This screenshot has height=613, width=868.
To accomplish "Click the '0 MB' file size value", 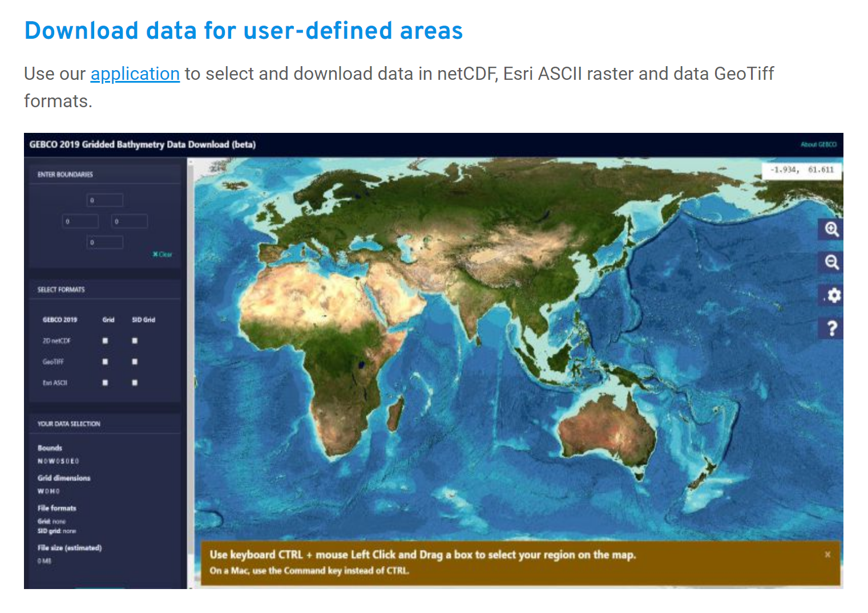I will pyautogui.click(x=45, y=561).
